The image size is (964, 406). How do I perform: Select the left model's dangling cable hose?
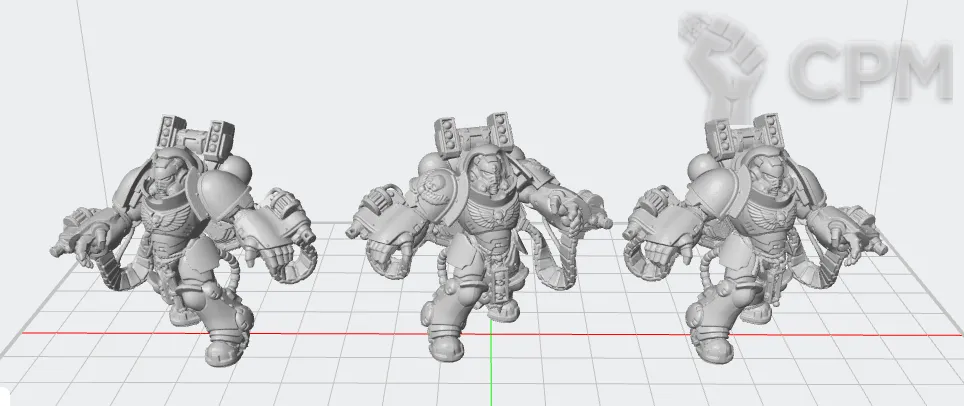[130, 270]
